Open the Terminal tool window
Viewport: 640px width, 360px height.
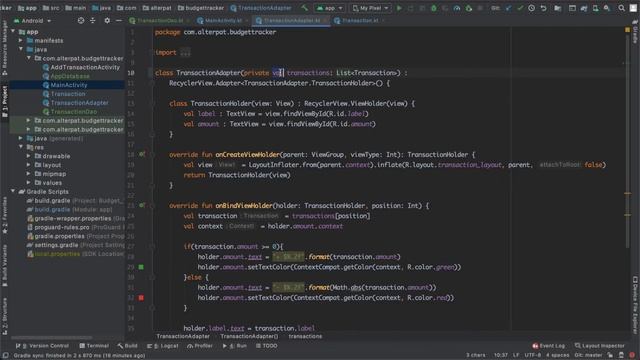pos(94,346)
